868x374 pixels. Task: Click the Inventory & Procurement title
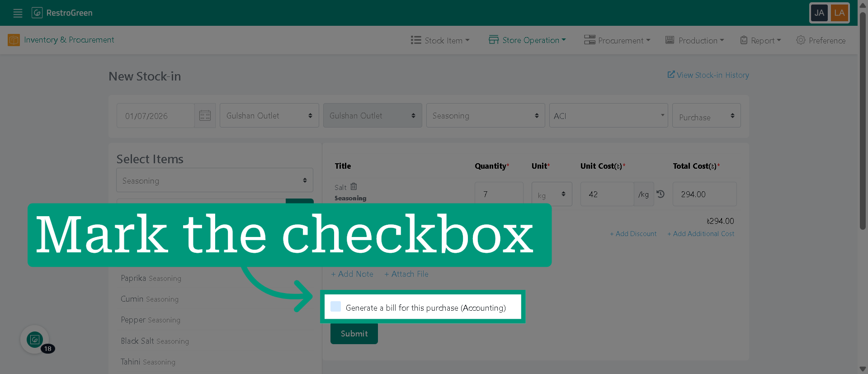69,40
